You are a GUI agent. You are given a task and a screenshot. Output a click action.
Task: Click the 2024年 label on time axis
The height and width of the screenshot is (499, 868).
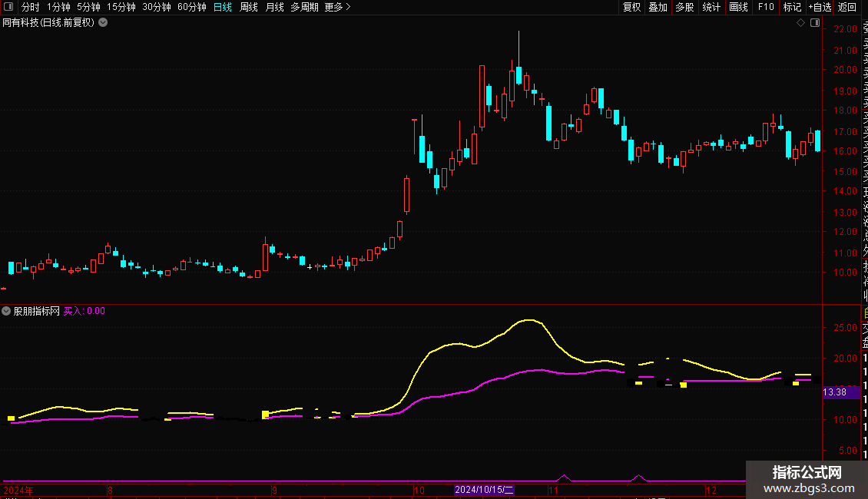coord(18,490)
